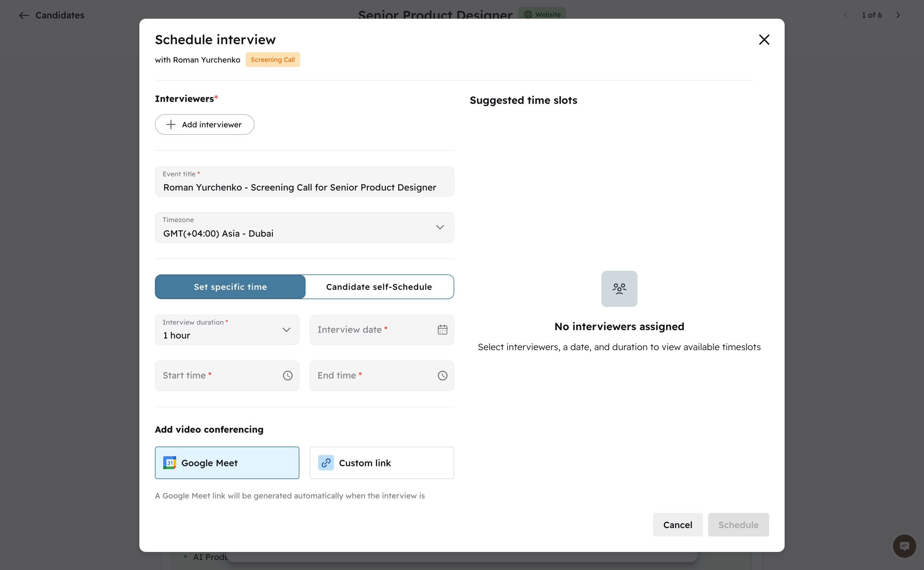924x570 pixels.
Task: Click the 'No interviewers assigned' message
Action: click(x=619, y=327)
